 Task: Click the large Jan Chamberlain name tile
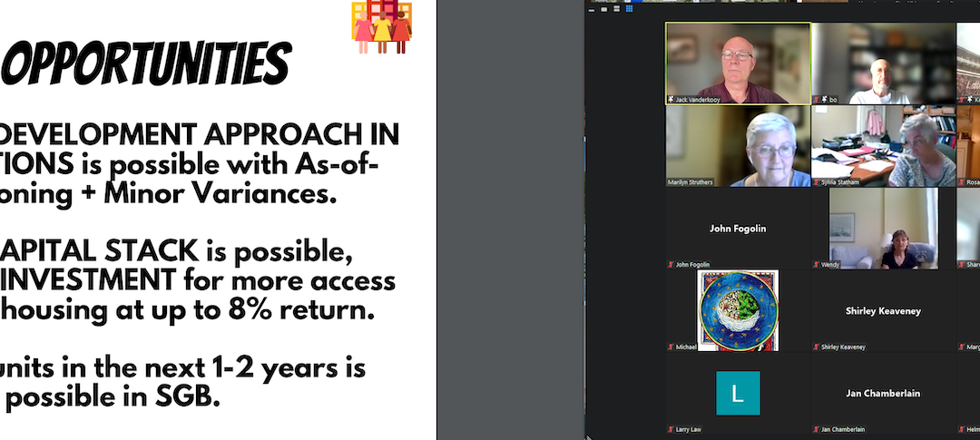(882, 392)
